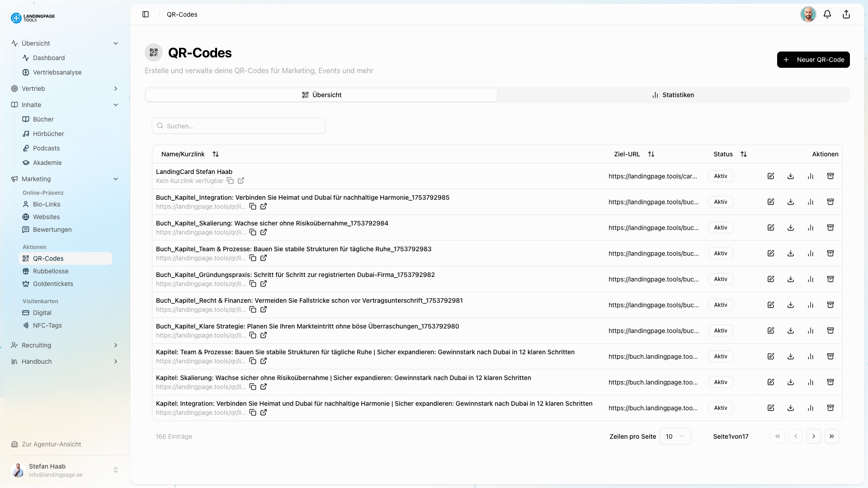Open Rubbellosse in the sidebar
Screen dimensions: 868x488
51,271
